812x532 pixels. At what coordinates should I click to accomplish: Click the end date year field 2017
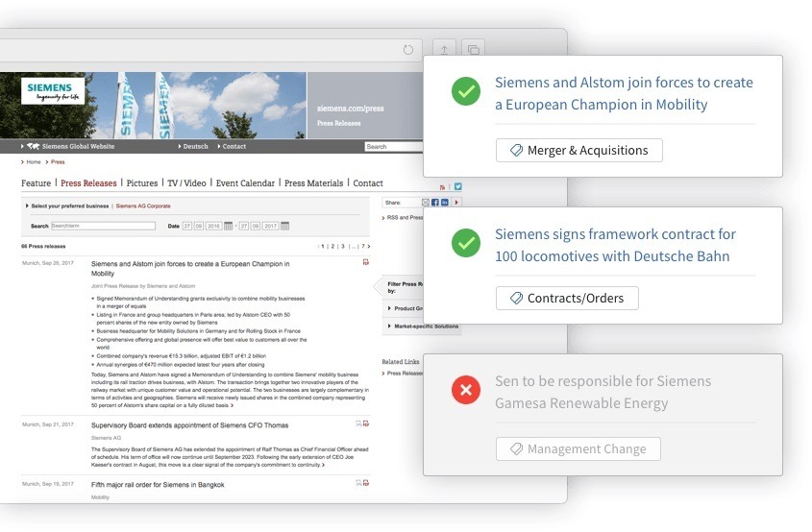(x=271, y=227)
